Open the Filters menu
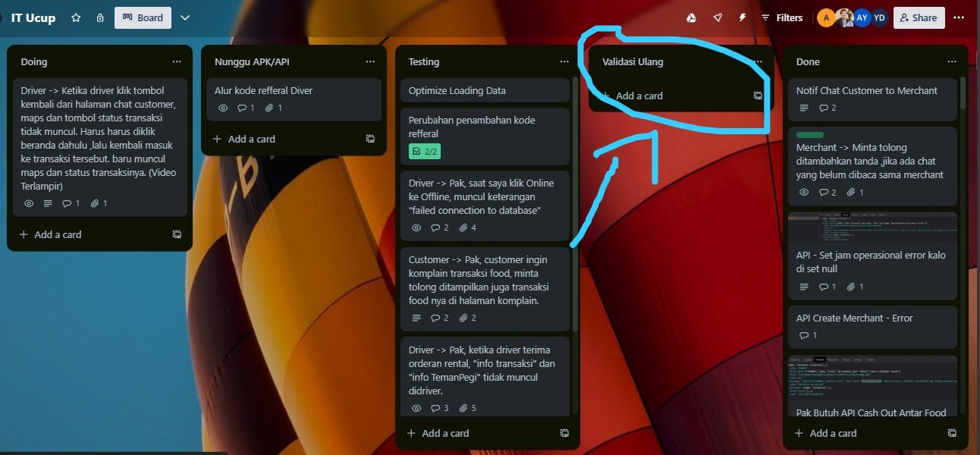The image size is (980, 455). (781, 17)
